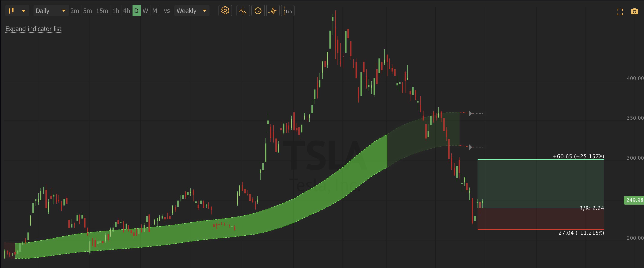Switch to the W timeframe
This screenshot has width=644, height=268.
145,11
